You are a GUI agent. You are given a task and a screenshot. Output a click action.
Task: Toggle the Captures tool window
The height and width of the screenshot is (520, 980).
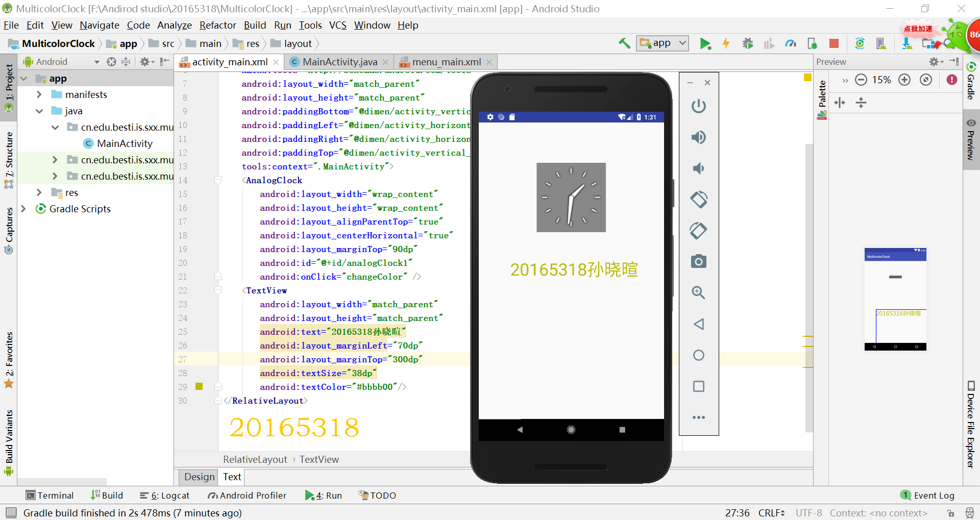coord(9,231)
